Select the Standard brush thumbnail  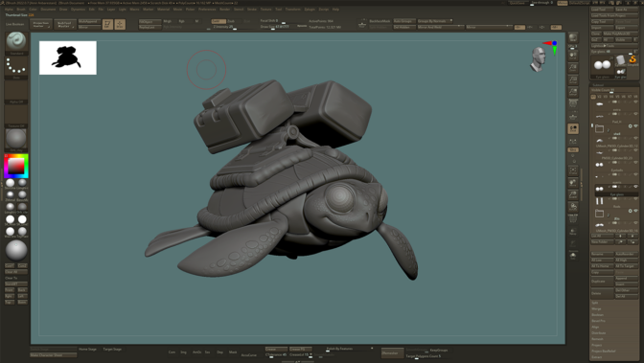(x=16, y=41)
